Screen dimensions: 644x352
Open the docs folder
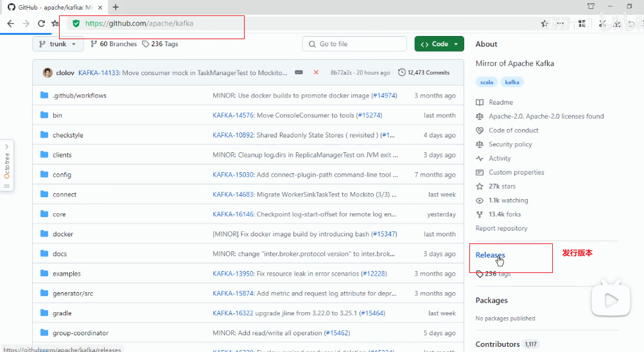[60, 254]
